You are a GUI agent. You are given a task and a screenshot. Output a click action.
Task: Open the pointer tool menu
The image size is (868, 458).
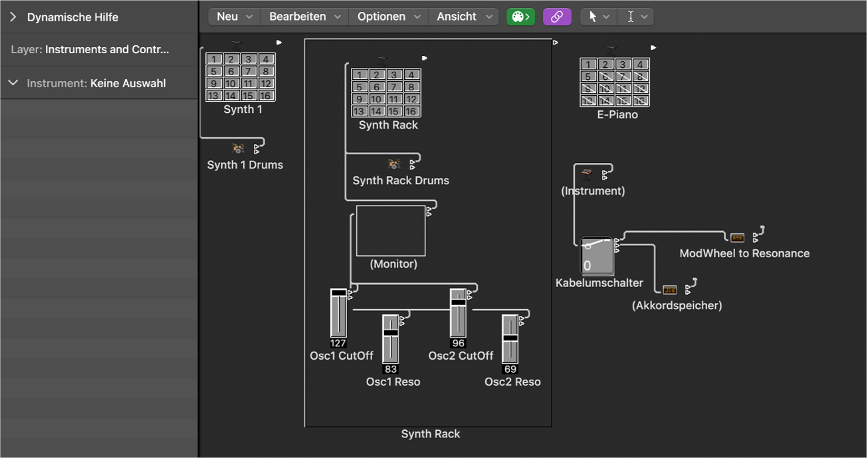598,17
